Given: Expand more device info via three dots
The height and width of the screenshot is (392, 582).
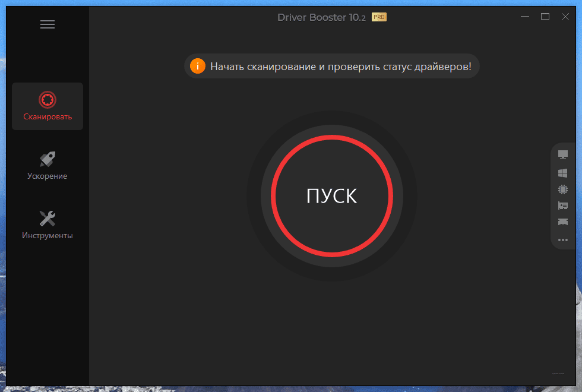Looking at the screenshot, I should [x=563, y=240].
